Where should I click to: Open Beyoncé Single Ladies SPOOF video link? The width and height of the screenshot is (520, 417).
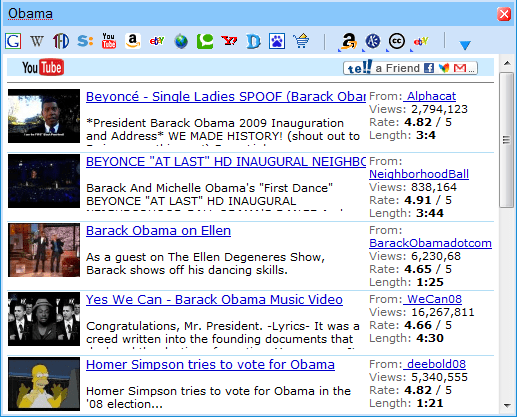(226, 97)
